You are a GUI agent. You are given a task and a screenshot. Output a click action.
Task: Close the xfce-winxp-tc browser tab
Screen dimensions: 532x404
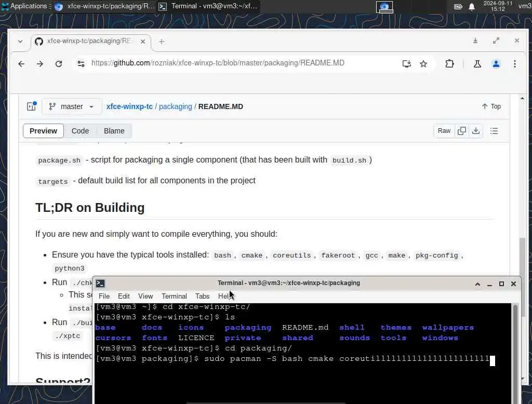tap(143, 42)
